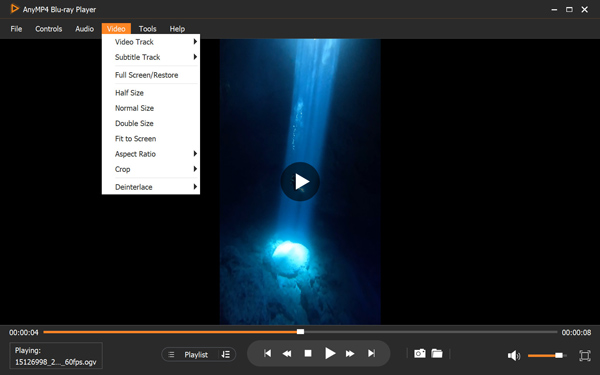The image size is (600, 375).
Task: Expand the Aspect Ratio submenu
Action: pos(151,154)
